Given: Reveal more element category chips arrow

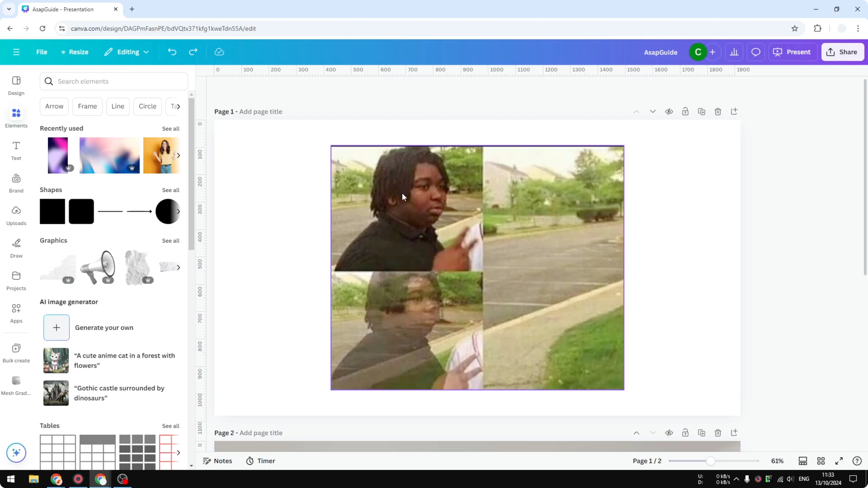Looking at the screenshot, I should (178, 106).
